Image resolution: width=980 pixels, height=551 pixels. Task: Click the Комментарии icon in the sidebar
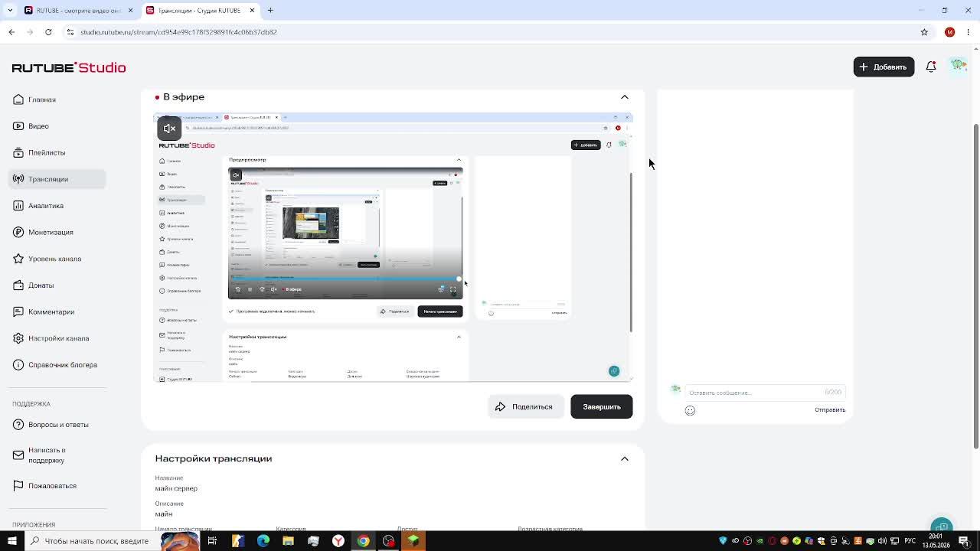pyautogui.click(x=18, y=311)
